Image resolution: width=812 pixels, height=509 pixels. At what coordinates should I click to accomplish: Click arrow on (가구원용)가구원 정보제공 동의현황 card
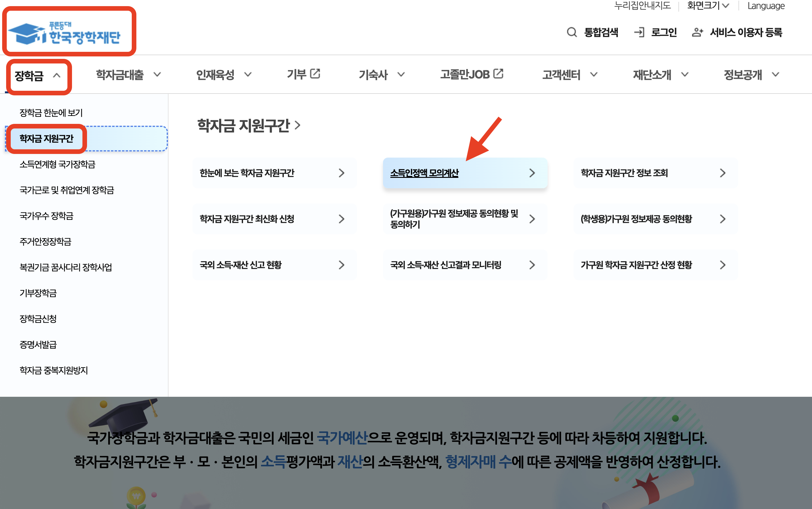click(x=532, y=219)
